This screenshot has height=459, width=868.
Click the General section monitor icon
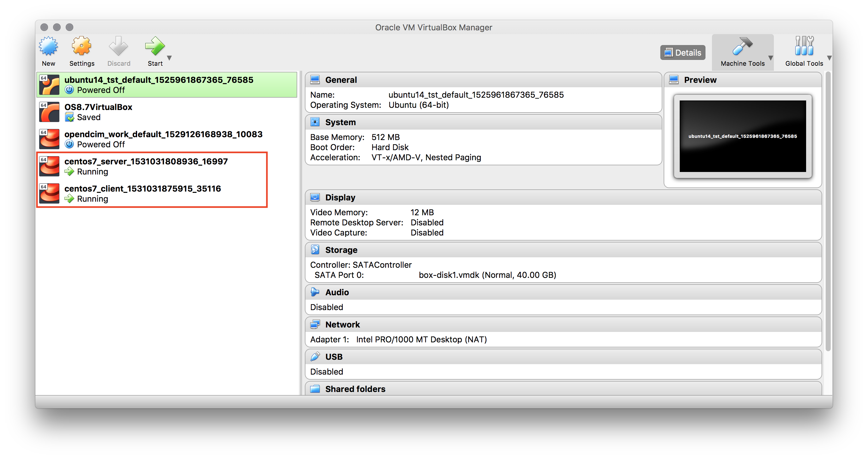tap(315, 80)
